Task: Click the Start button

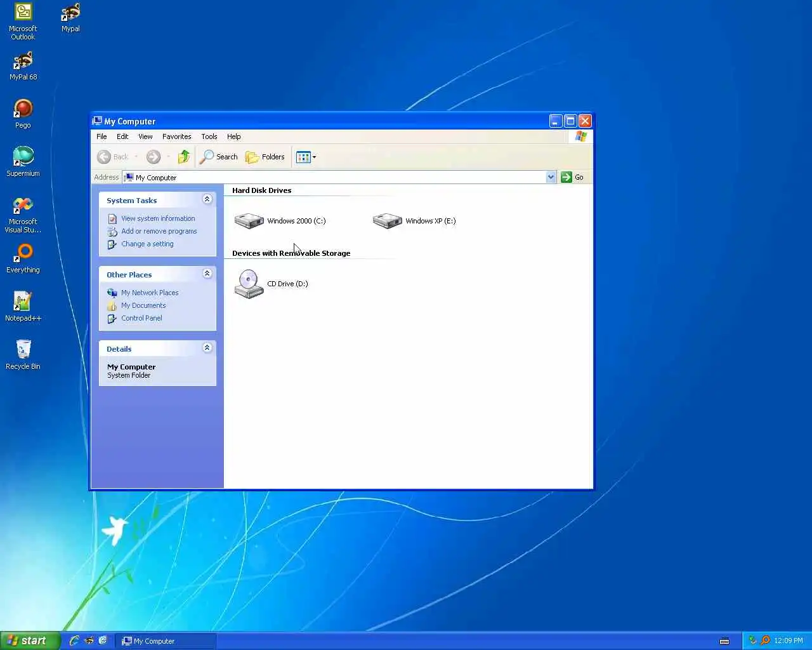Action: (x=30, y=640)
